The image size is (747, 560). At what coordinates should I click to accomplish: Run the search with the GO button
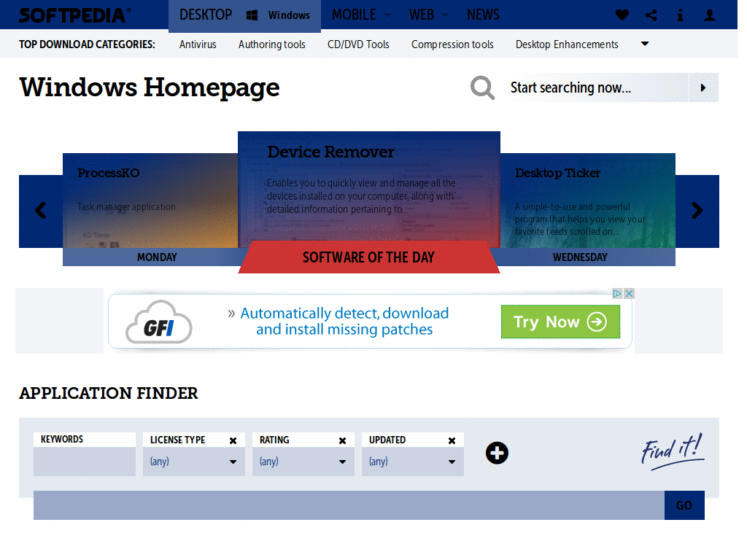pos(684,505)
